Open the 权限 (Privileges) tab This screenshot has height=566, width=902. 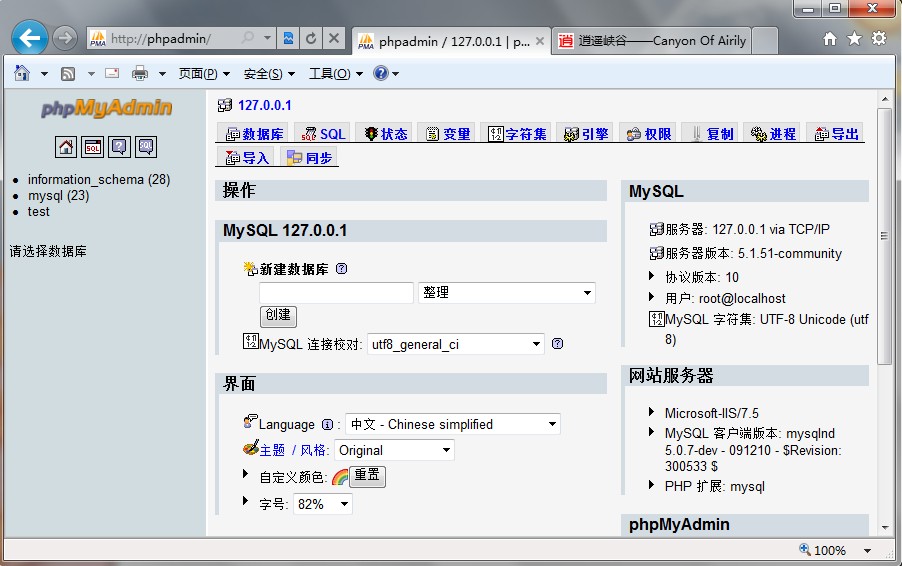tap(649, 133)
